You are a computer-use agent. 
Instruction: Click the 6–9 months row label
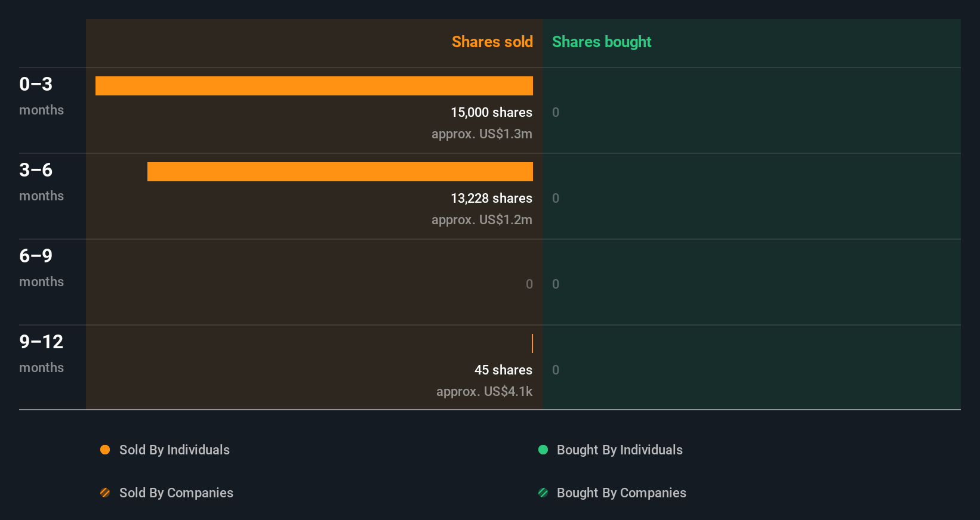point(41,267)
